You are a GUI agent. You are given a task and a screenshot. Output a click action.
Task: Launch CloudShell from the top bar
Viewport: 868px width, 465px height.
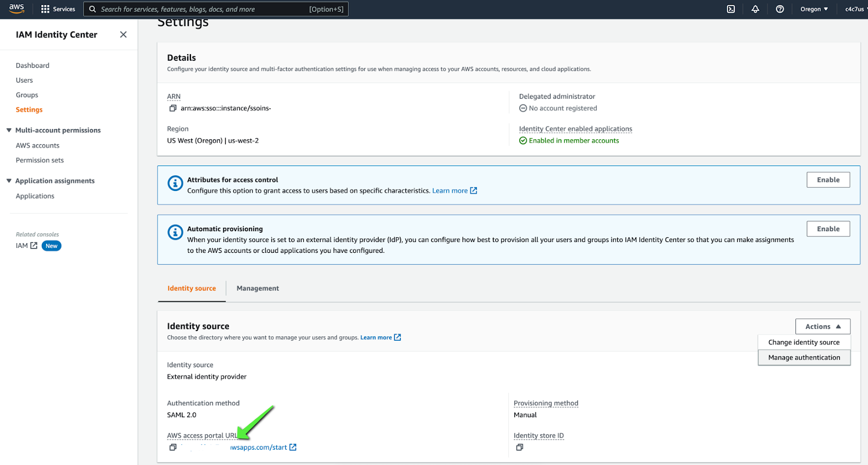[731, 9]
